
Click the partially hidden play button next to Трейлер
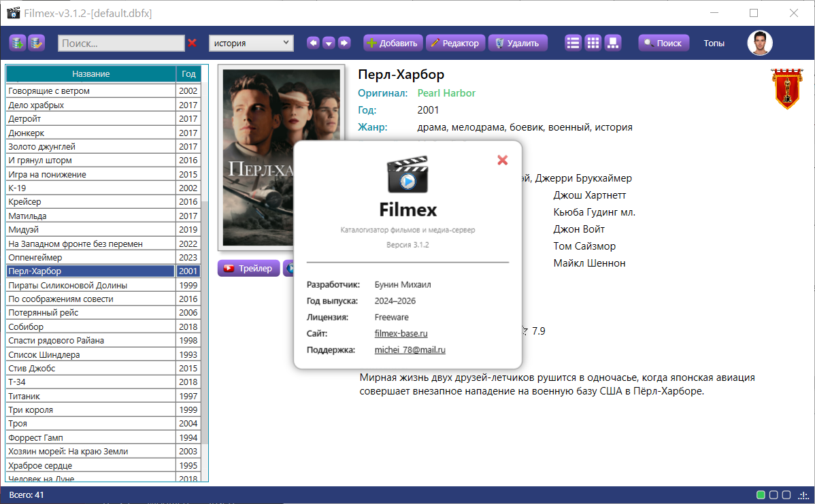(288, 268)
